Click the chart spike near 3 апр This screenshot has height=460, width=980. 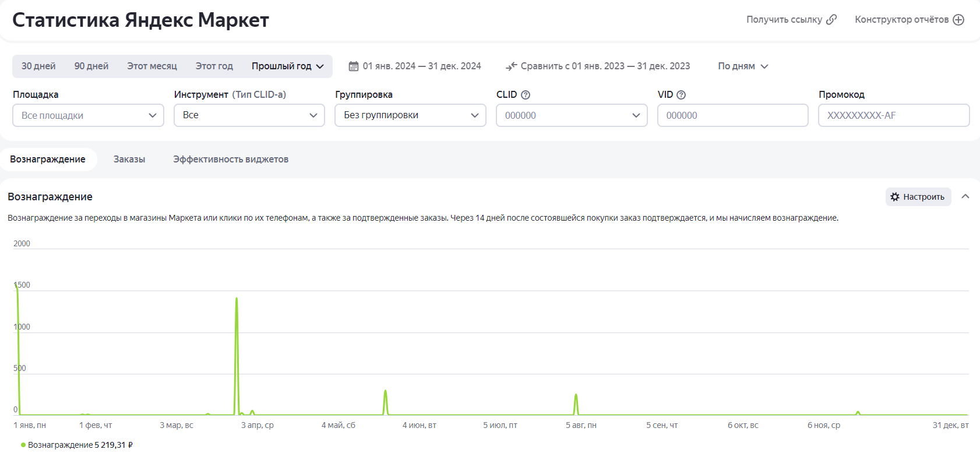tap(237, 299)
